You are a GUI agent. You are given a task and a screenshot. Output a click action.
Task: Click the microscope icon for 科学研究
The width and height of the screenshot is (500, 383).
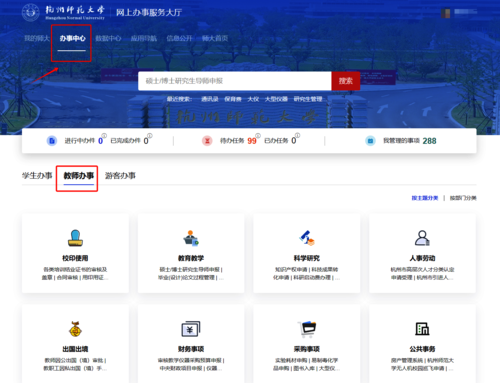307,238
